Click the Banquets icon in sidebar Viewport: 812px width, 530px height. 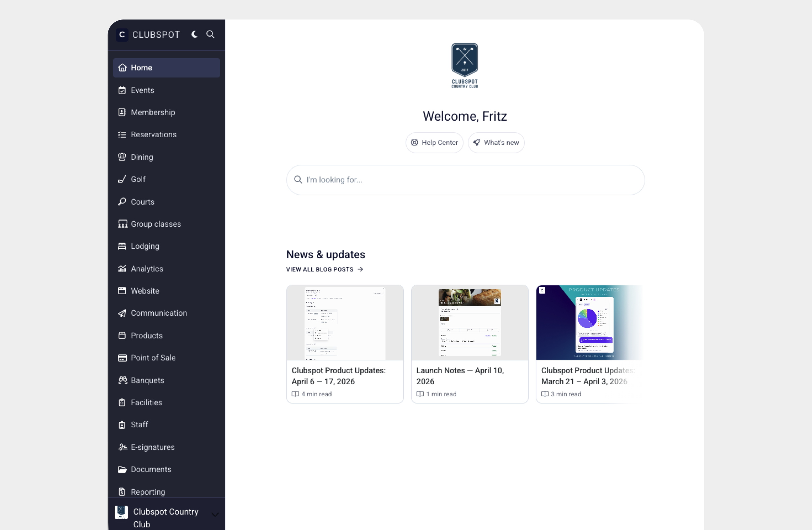[122, 380]
